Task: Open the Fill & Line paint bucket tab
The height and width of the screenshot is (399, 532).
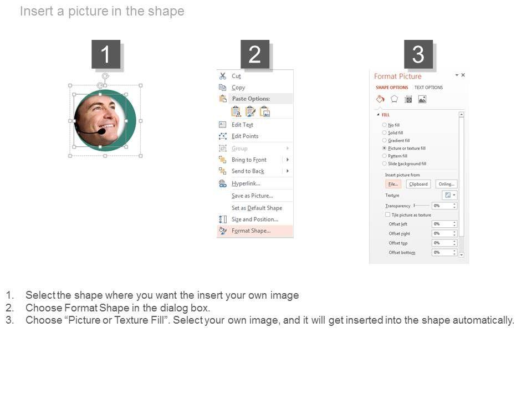Action: tap(380, 99)
